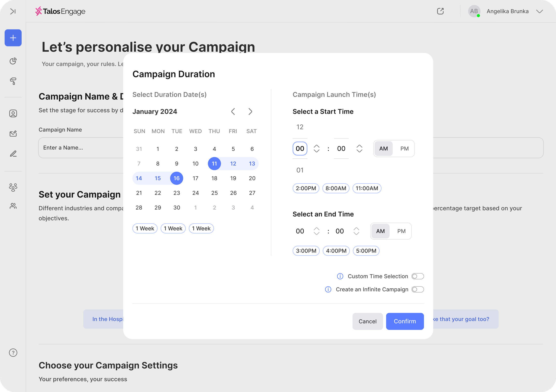Go to next month in calendar
The width and height of the screenshot is (556, 392).
pyautogui.click(x=250, y=112)
